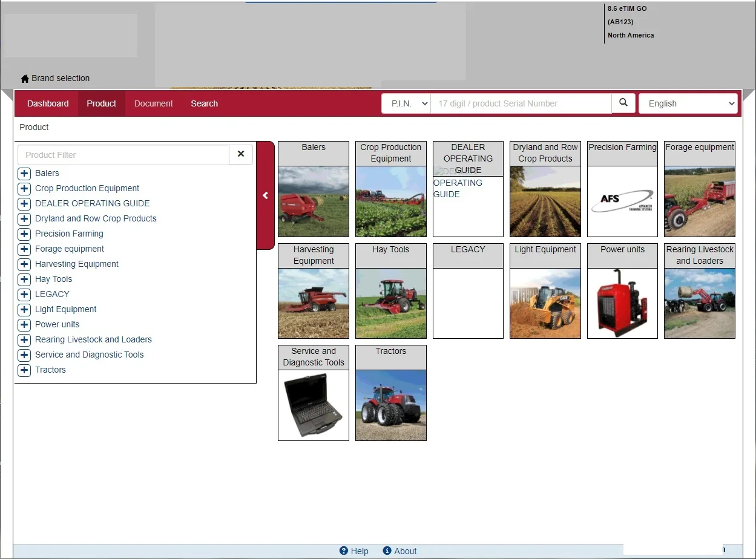Open Service and Diagnostic Tools laptop thumbnail
The height and width of the screenshot is (559, 756).
[314, 405]
